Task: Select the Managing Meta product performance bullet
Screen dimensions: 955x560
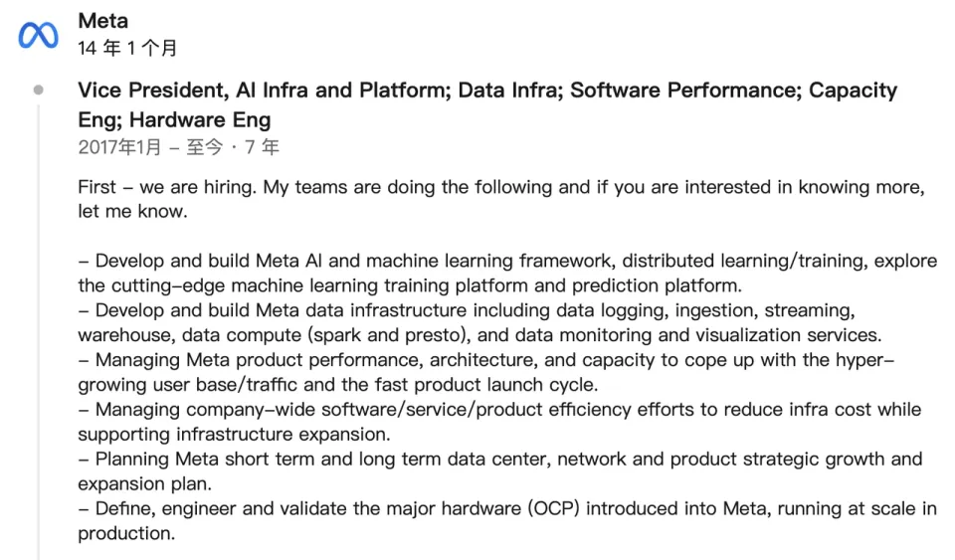Action: [486, 372]
